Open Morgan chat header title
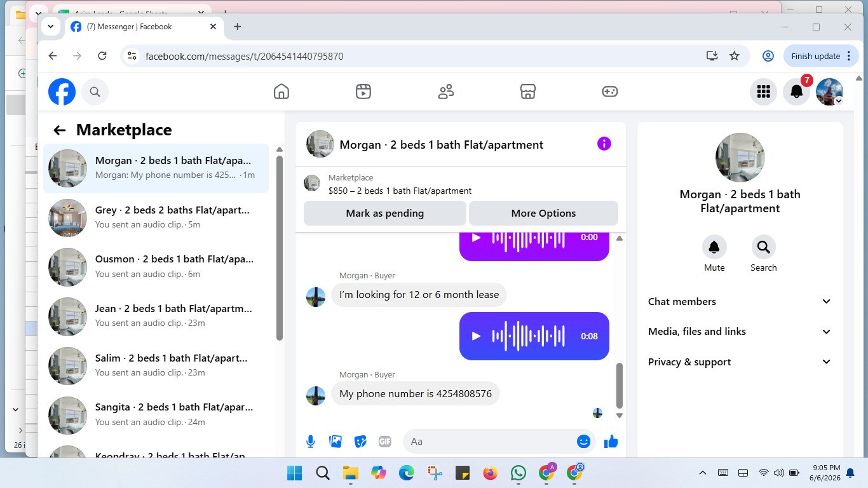This screenshot has height=488, width=868. pos(442,145)
